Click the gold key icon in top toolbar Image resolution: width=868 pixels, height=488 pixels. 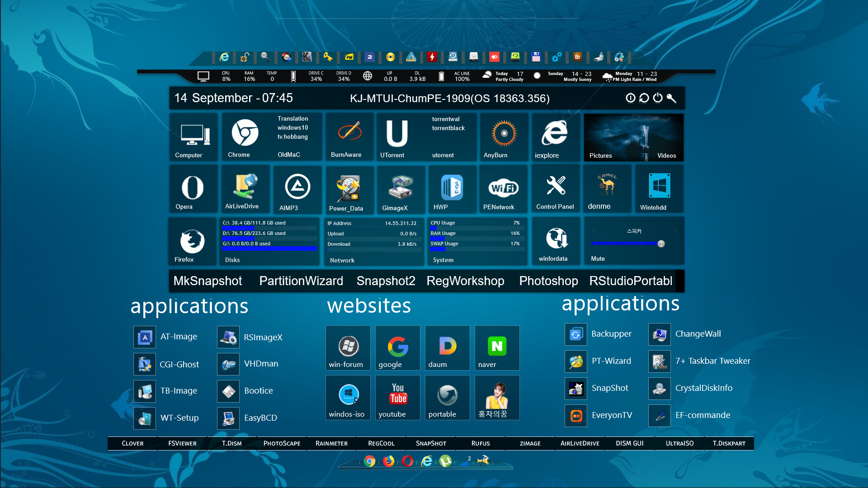click(328, 57)
